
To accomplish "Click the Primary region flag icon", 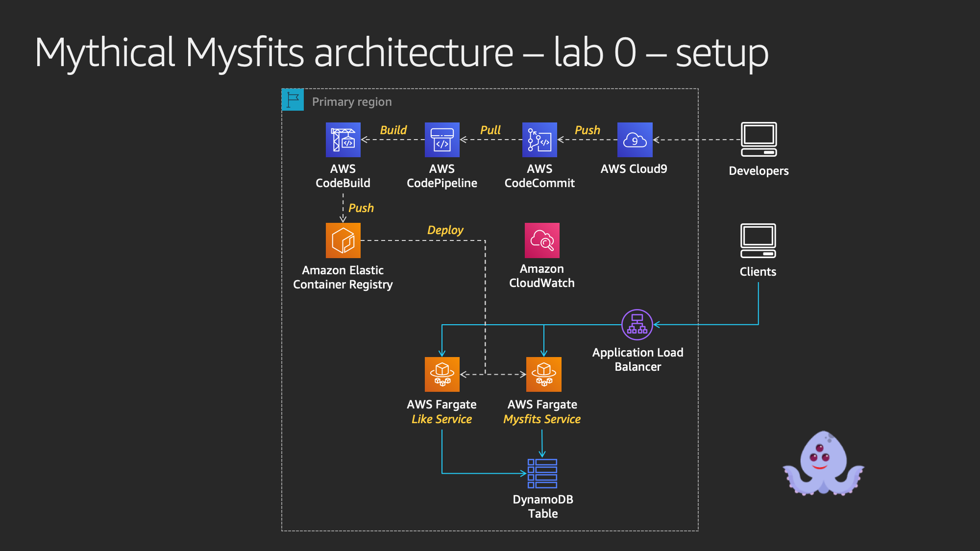I will tap(293, 100).
